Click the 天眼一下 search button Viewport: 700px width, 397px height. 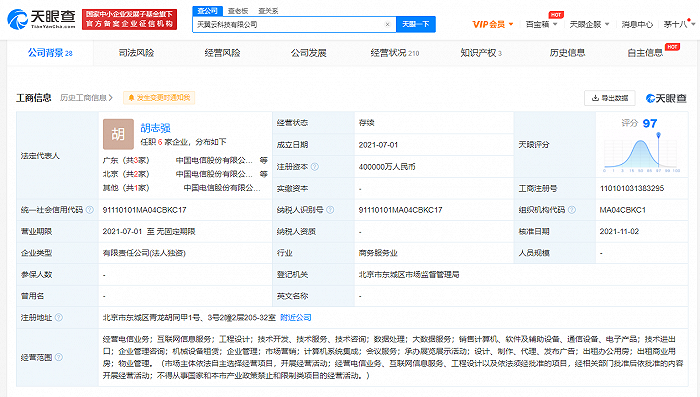416,24
